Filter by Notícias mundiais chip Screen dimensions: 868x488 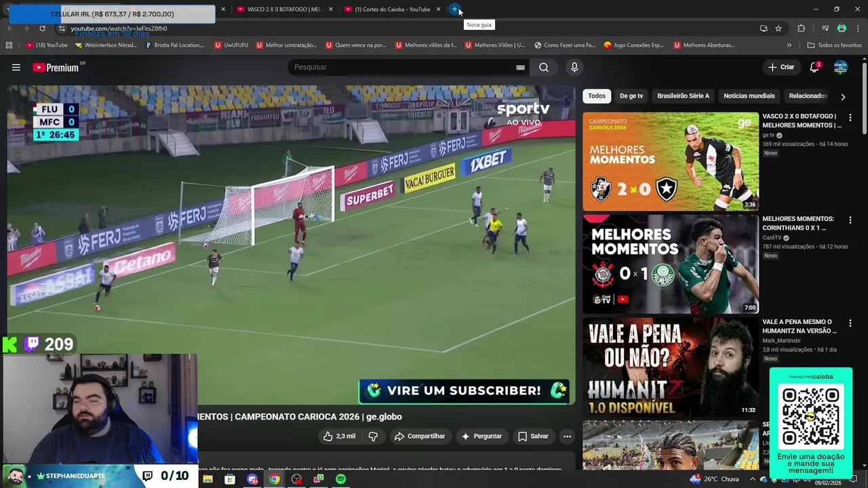(x=749, y=96)
